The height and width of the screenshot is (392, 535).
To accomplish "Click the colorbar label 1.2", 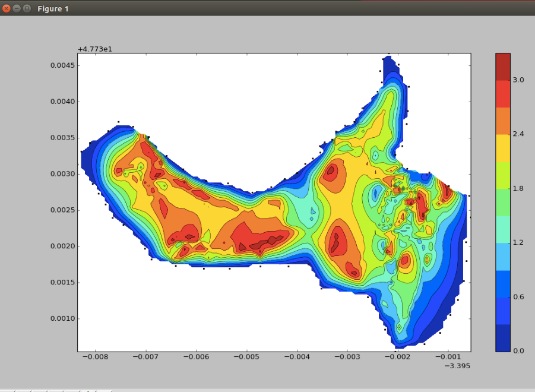I will pyautogui.click(x=518, y=242).
